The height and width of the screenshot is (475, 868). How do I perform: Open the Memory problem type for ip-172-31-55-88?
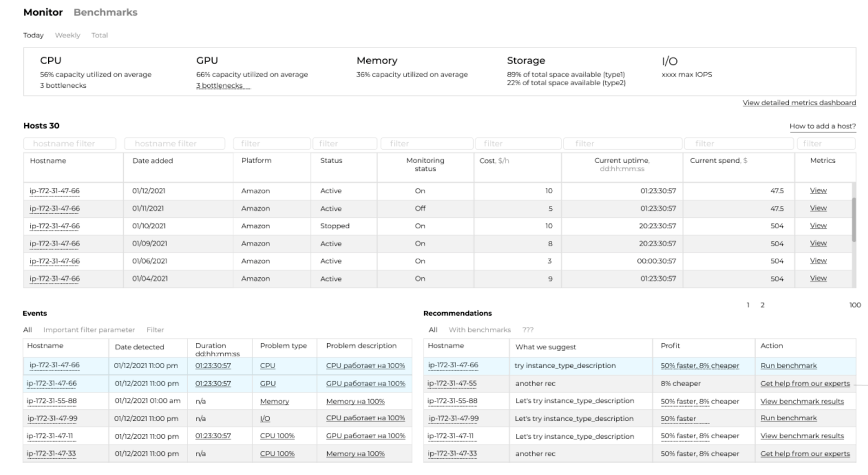pyautogui.click(x=275, y=401)
